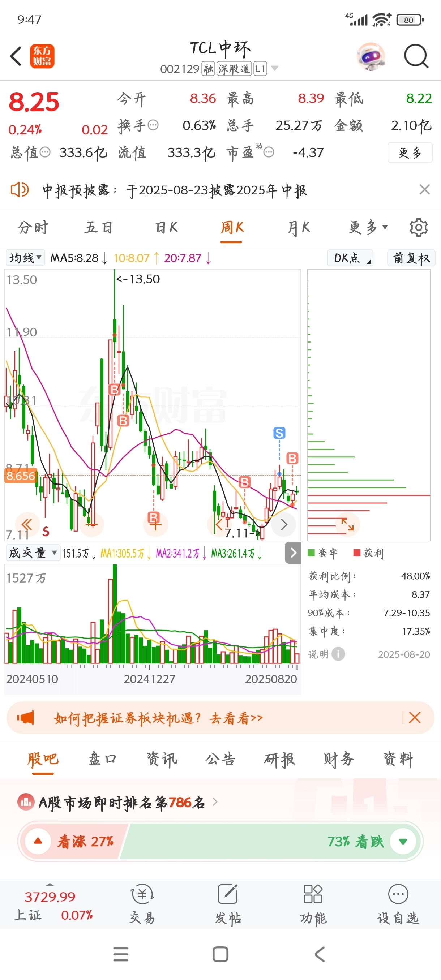Tap the megaphone promo icon
Screen dimensions: 441x980
(26, 718)
